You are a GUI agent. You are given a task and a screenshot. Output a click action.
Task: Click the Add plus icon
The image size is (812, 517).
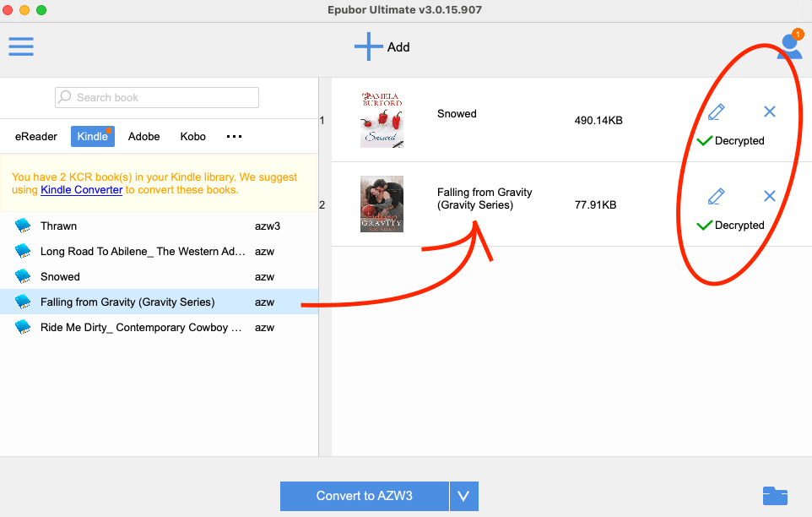pyautogui.click(x=368, y=46)
